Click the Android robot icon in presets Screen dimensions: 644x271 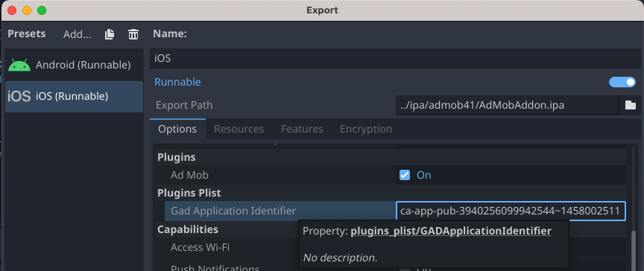(19, 65)
